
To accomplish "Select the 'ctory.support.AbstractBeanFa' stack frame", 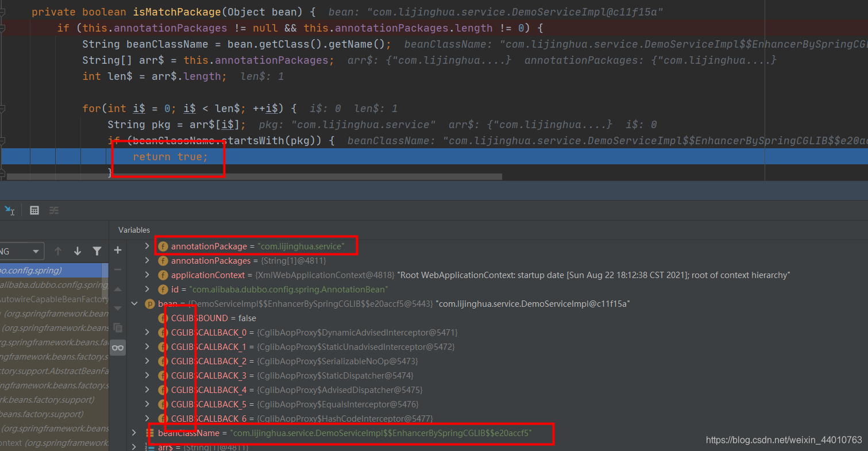I will 54,371.
